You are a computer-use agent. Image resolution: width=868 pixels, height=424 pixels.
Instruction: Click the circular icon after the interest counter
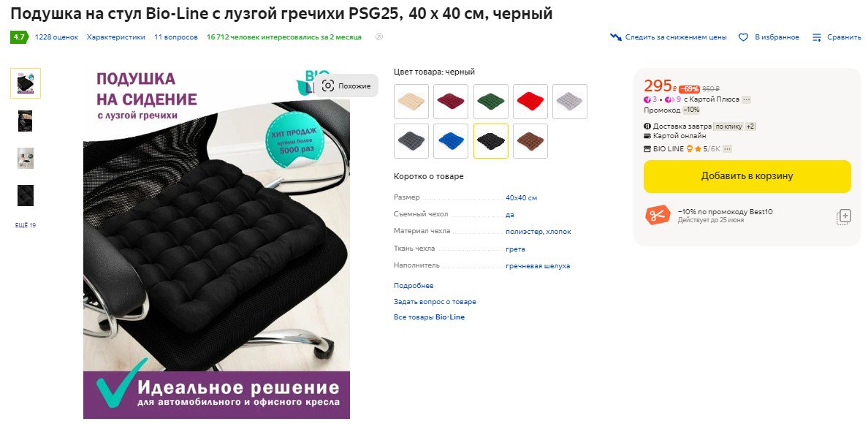379,37
